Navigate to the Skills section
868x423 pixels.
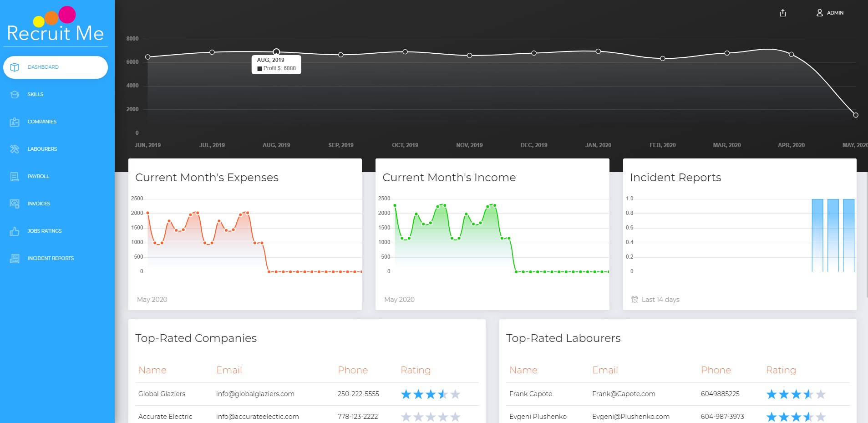click(x=36, y=94)
